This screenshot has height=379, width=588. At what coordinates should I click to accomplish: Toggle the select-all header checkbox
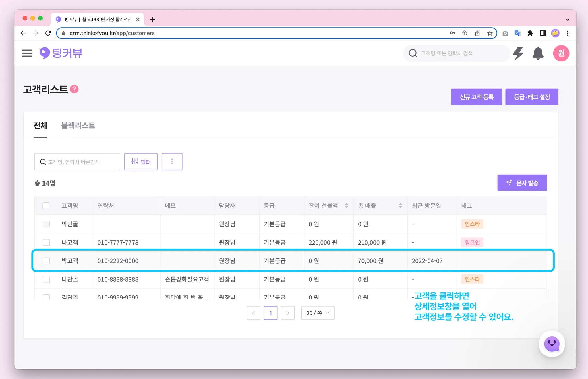[x=46, y=206]
